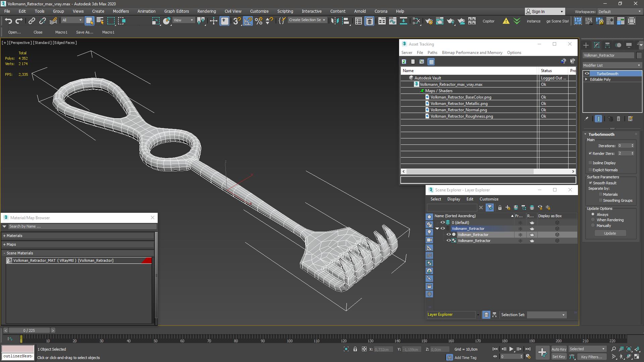The image size is (644, 362).
Task: Switch Asset Tracking to table view
Action: (431, 62)
